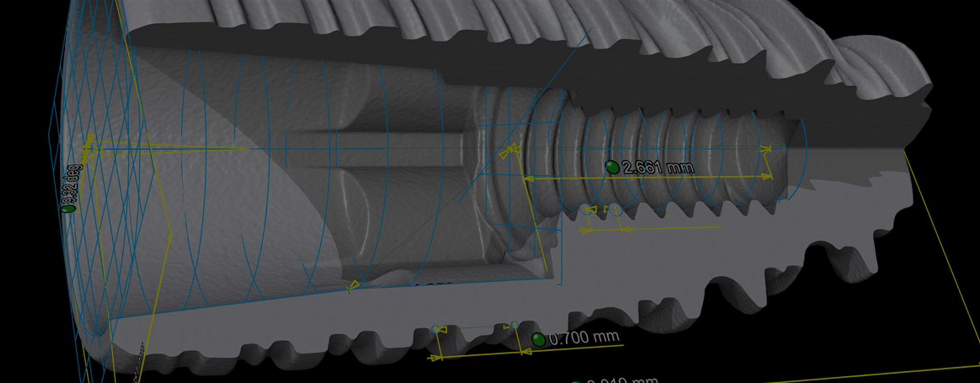Screen dimensions: 980x383
Task: Select the 0.700 mm measurement label
Action: click(584, 337)
